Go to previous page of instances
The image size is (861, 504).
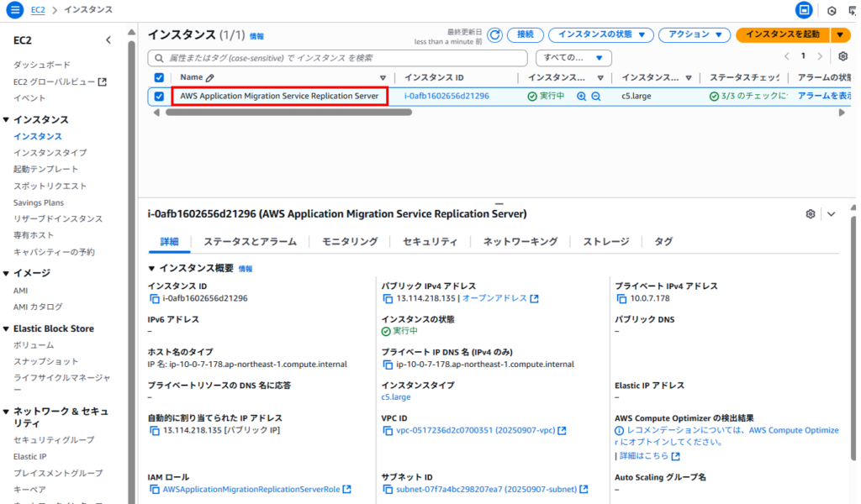787,56
